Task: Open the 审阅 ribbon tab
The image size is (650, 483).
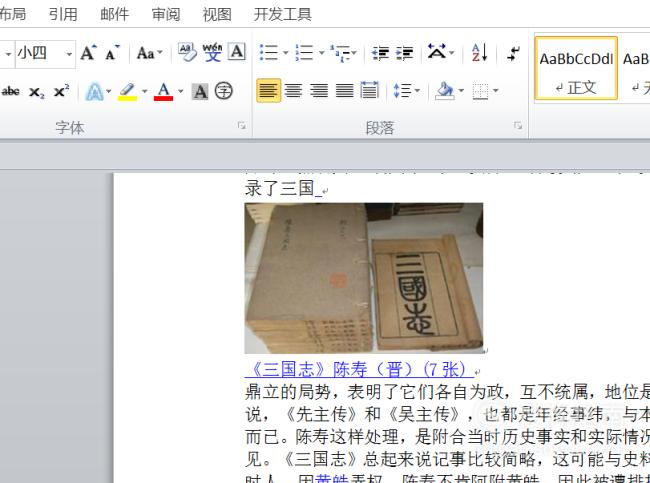Action: click(x=166, y=14)
